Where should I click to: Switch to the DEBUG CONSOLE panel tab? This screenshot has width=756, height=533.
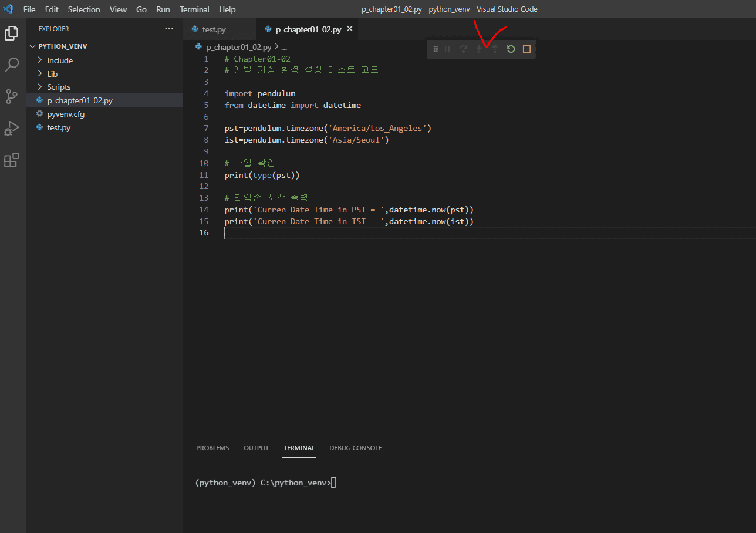coord(355,448)
